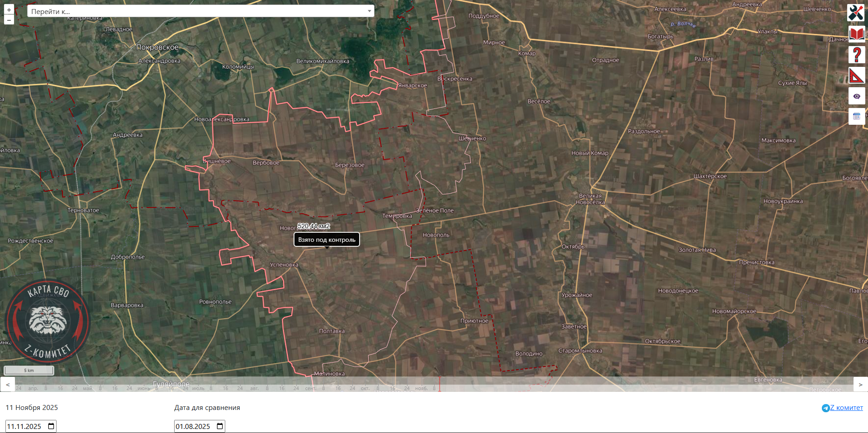Jump to "июнь" on the timeline
The height and width of the screenshot is (433, 868).
[144, 388]
